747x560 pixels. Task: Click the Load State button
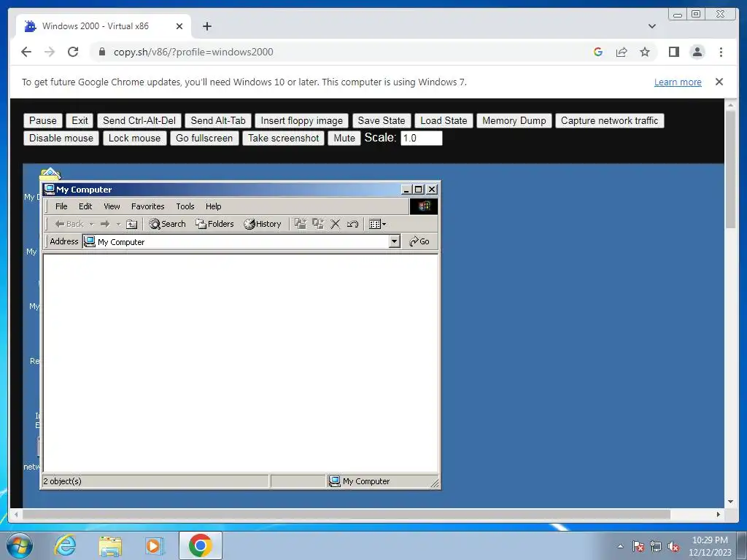pos(444,120)
